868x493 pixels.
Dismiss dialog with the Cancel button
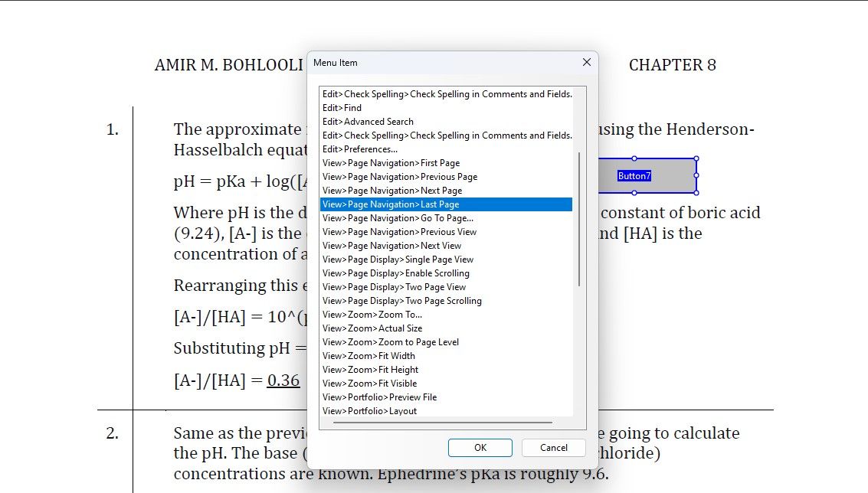(554, 448)
